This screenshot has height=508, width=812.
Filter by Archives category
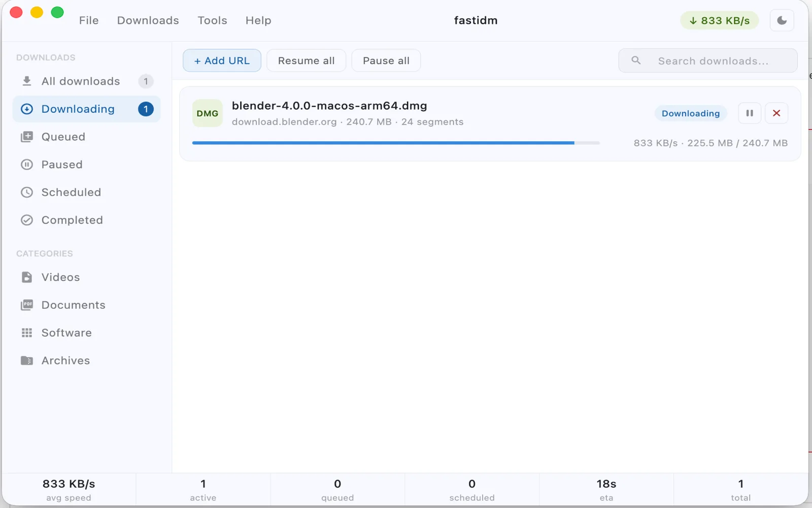point(86,361)
